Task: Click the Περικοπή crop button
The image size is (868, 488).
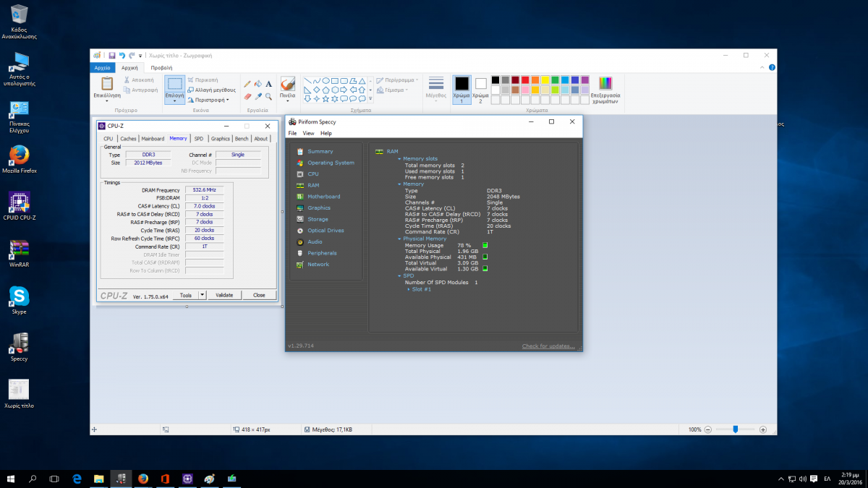Action: [x=203, y=80]
